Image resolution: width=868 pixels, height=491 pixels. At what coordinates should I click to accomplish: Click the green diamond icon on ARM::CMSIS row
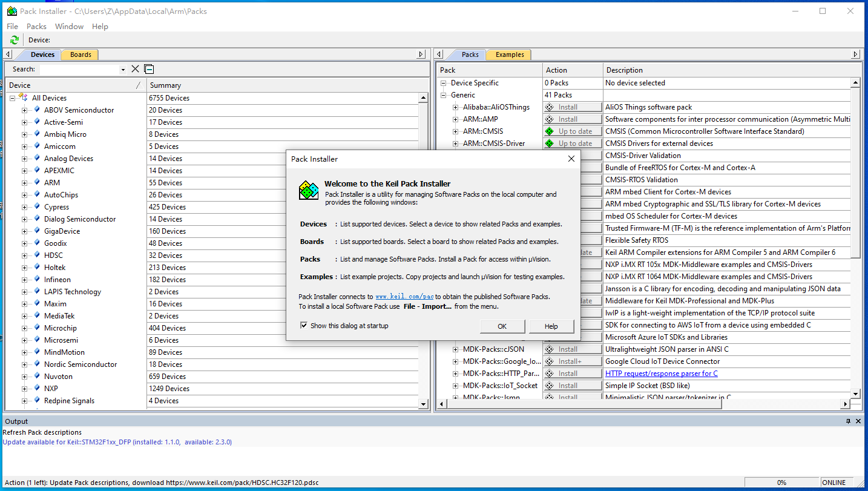[x=550, y=131]
